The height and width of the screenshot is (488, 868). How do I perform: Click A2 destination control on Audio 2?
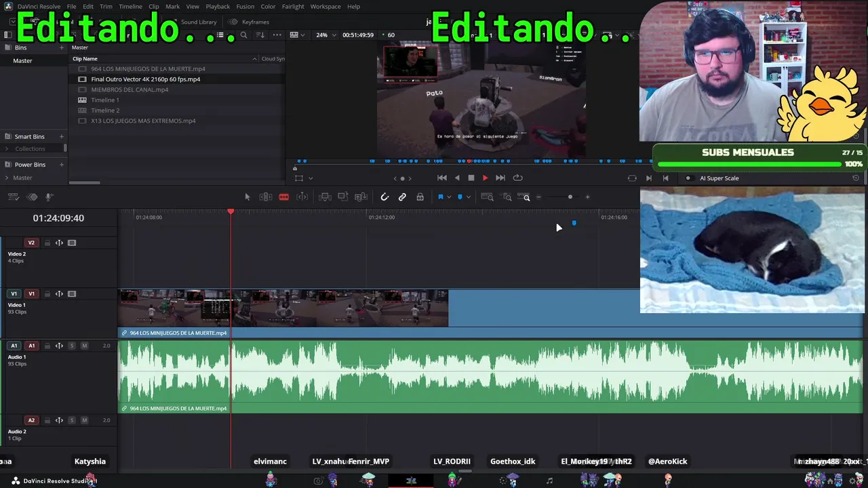click(31, 420)
